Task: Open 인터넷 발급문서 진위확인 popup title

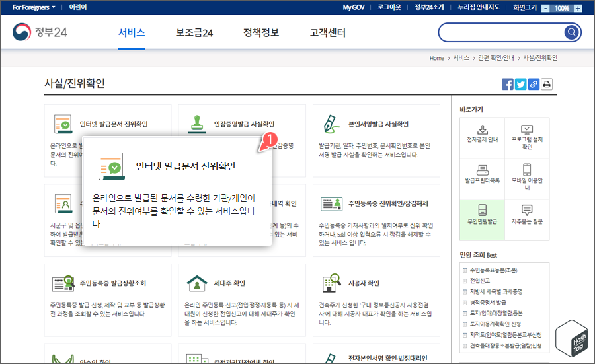Action: 186,166
